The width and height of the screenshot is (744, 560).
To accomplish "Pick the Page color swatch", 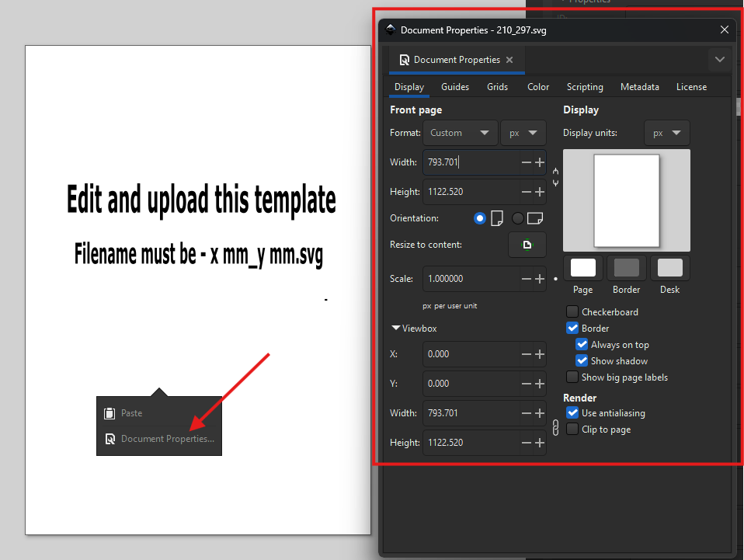I will 582,268.
